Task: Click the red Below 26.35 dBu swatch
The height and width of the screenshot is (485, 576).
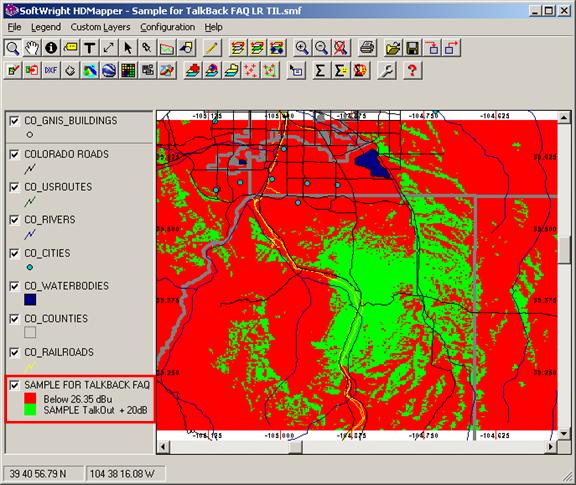Action: [x=30, y=399]
